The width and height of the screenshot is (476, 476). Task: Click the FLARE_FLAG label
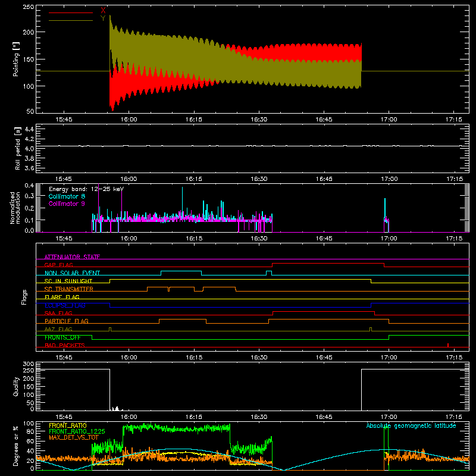click(x=62, y=297)
